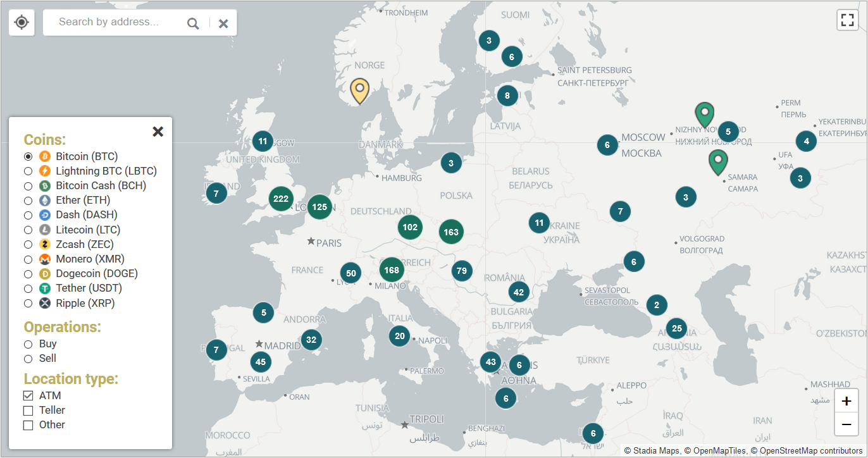Pick the Monero (XMR) radio option

(28, 259)
